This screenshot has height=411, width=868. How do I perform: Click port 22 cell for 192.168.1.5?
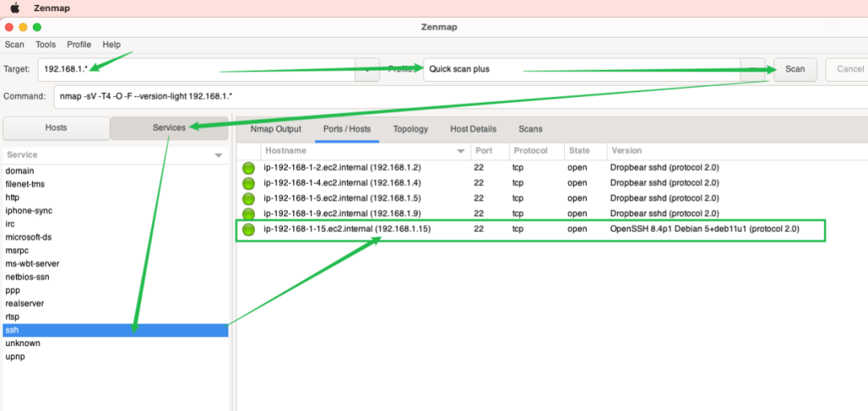479,198
